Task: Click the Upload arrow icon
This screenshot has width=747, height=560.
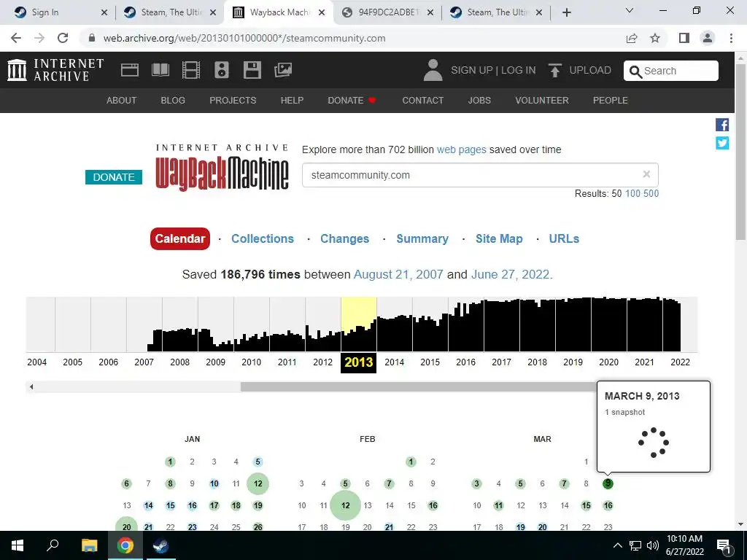Action: click(x=554, y=70)
